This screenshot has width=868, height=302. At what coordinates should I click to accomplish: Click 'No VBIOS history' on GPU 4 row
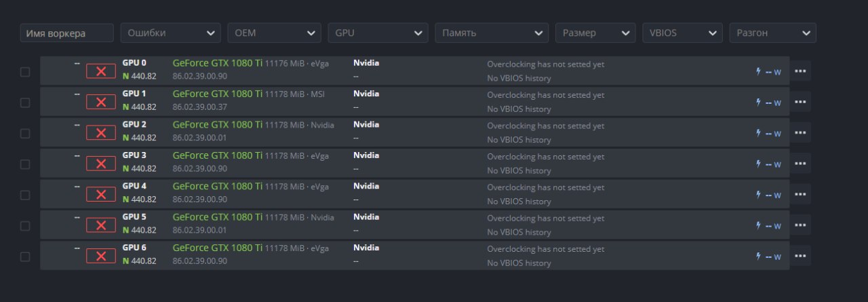click(519, 202)
